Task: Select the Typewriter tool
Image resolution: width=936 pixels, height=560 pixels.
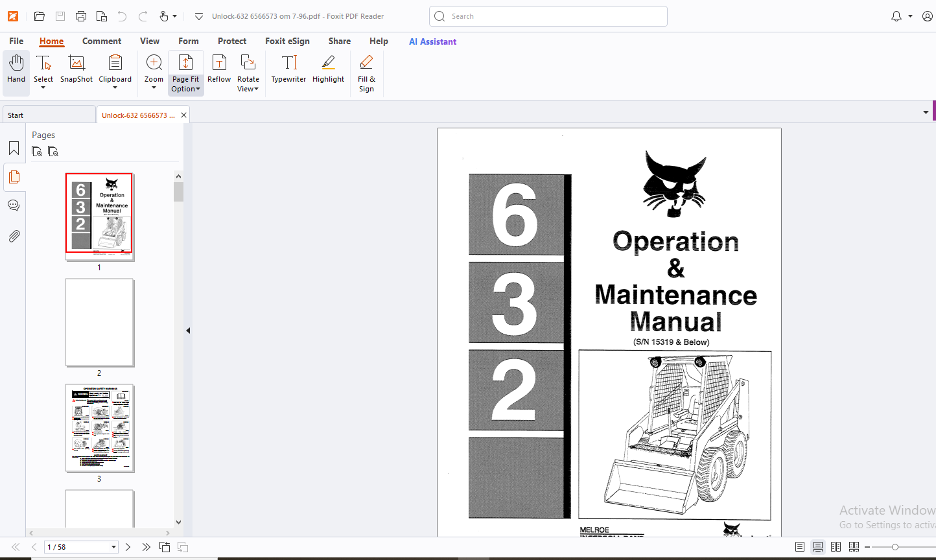Action: (288, 69)
